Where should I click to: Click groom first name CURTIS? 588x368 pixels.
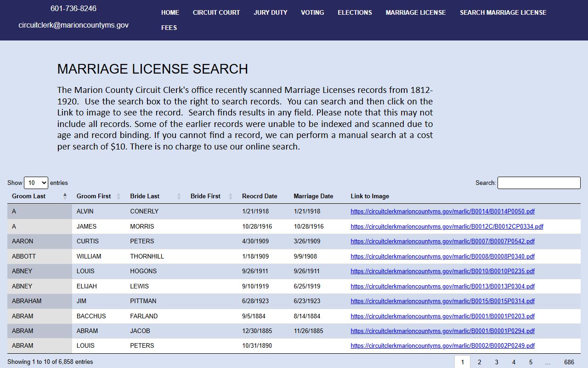[x=87, y=241]
